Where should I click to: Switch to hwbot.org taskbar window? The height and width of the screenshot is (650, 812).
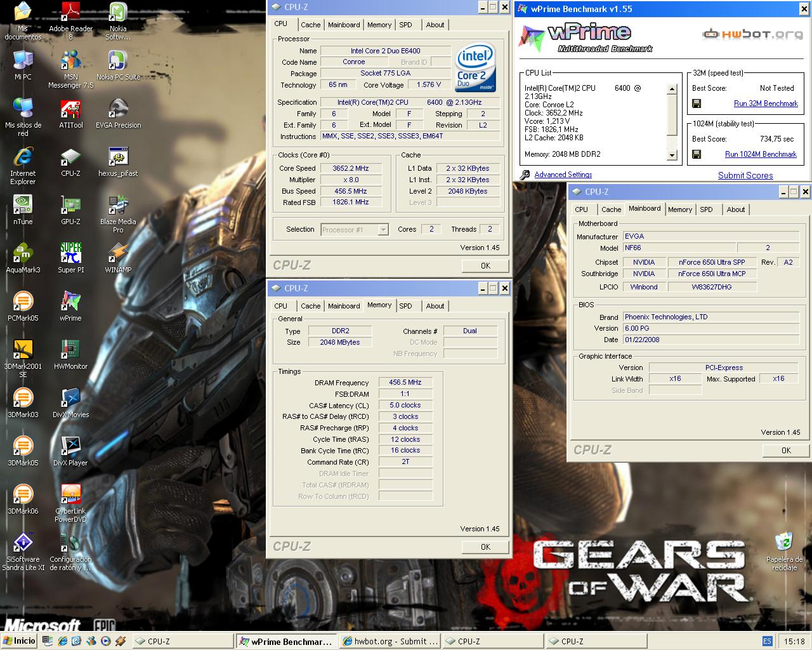tap(390, 642)
